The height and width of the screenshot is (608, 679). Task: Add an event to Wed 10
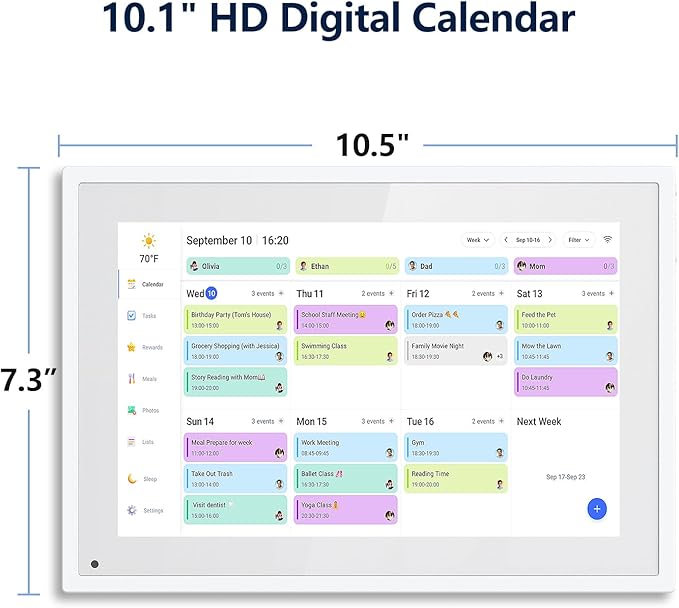281,293
